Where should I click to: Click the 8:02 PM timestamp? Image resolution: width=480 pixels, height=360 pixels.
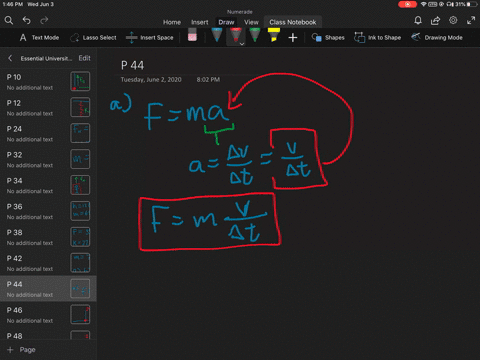[x=208, y=80]
